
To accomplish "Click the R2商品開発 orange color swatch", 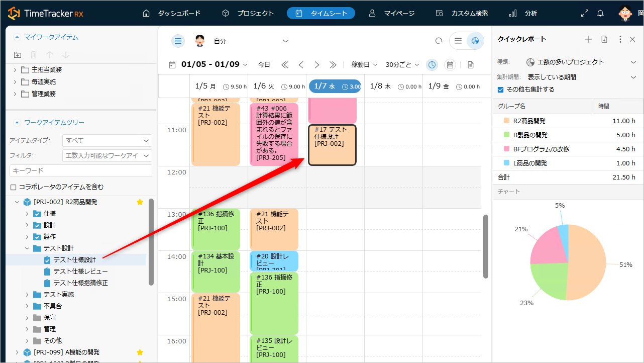I will click(506, 121).
